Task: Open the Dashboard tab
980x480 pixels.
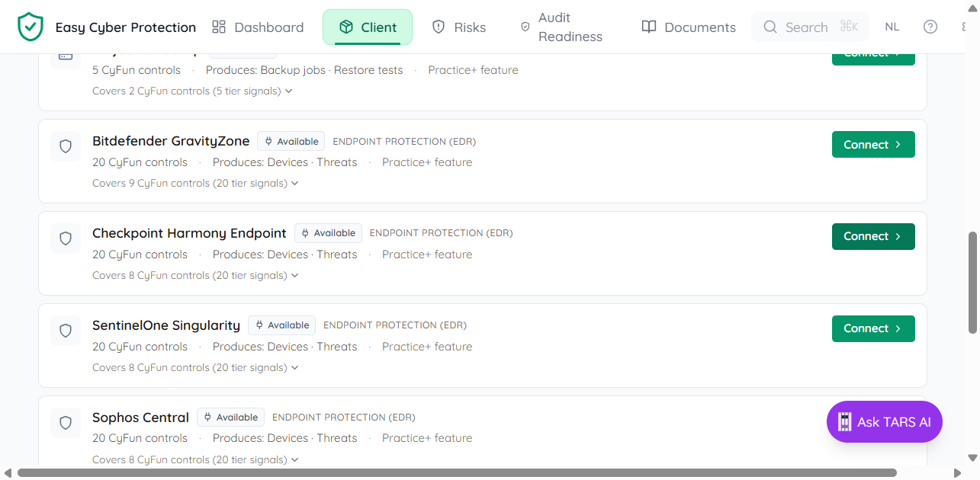Action: click(258, 27)
